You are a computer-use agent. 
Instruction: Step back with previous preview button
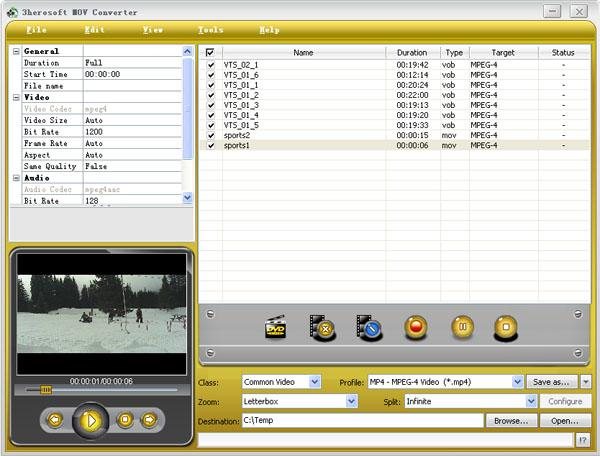55,420
